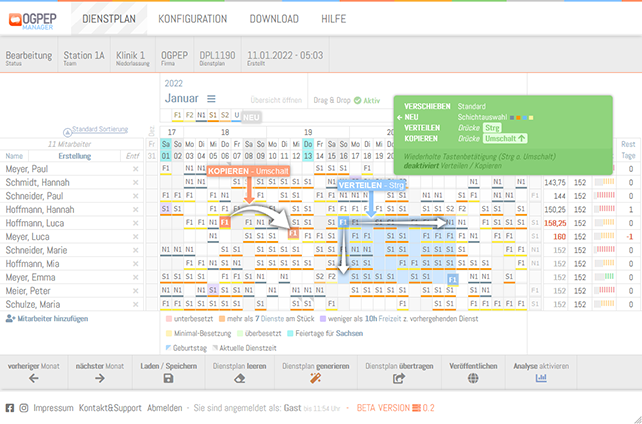Click the floppy disk Laden / Speichern icon

tap(168, 379)
